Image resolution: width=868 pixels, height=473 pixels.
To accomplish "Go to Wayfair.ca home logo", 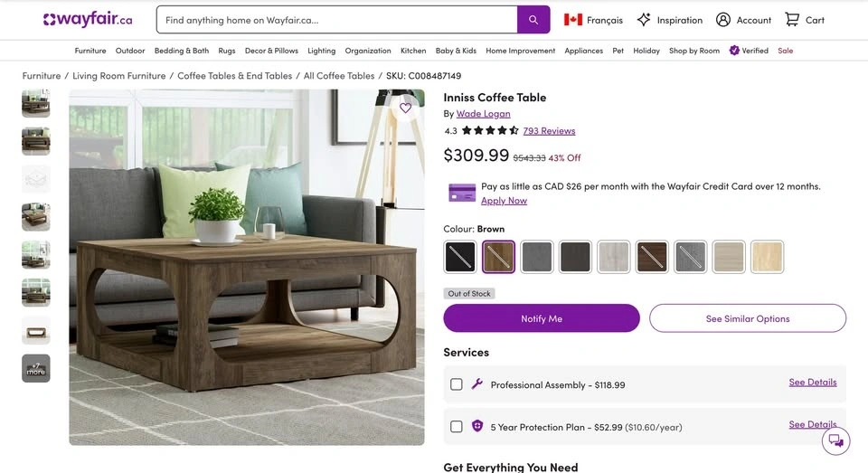I will coord(88,19).
